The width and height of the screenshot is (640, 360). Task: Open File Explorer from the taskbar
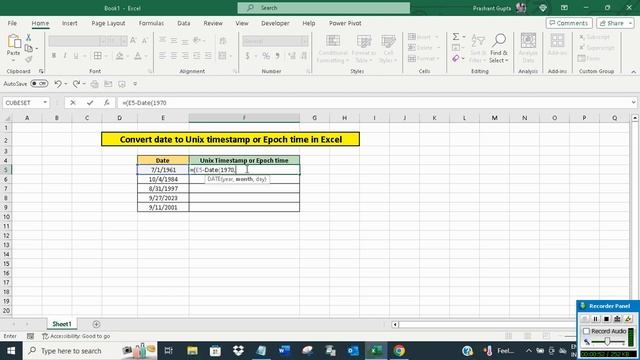pos(192,350)
